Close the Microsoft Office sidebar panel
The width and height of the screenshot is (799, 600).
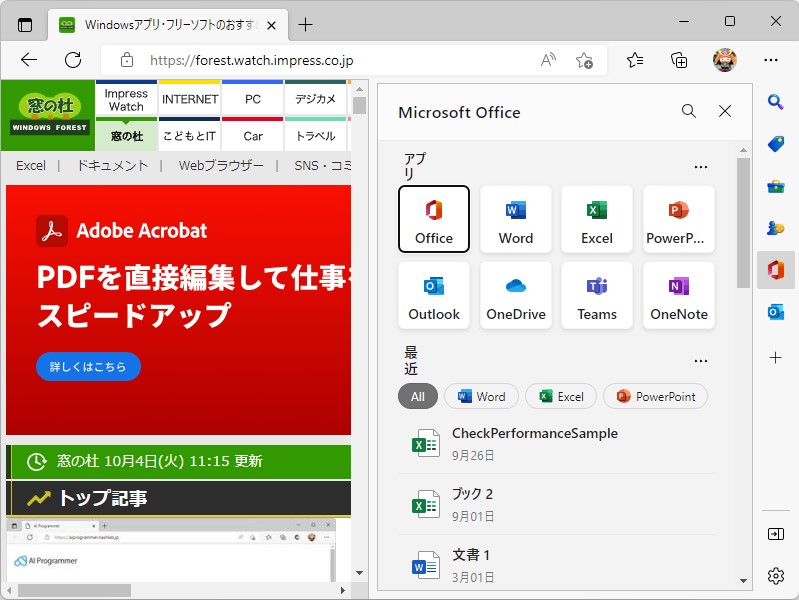coord(725,111)
